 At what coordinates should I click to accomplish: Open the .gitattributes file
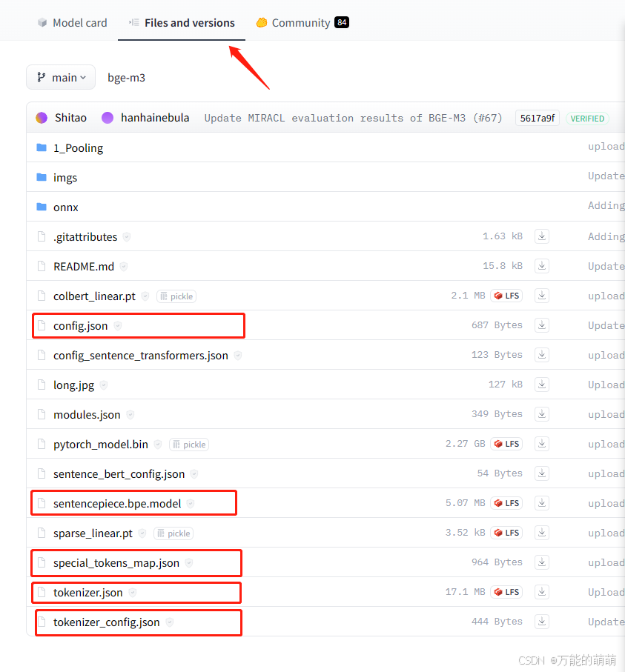click(85, 237)
